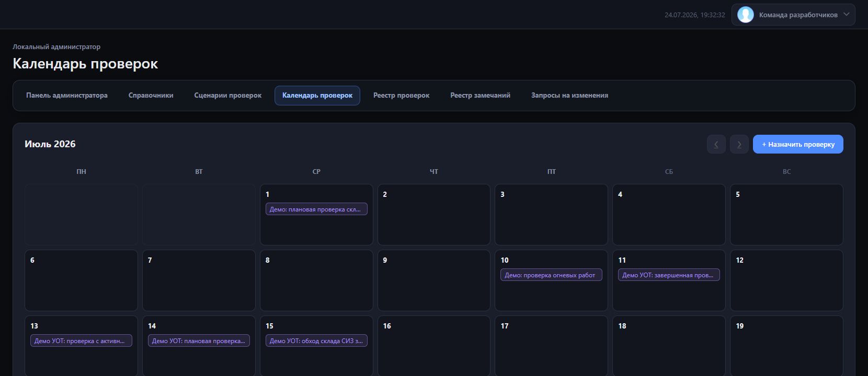Expand the Команда разработчиков account dropdown
Screen dimensions: 868x376
point(793,15)
